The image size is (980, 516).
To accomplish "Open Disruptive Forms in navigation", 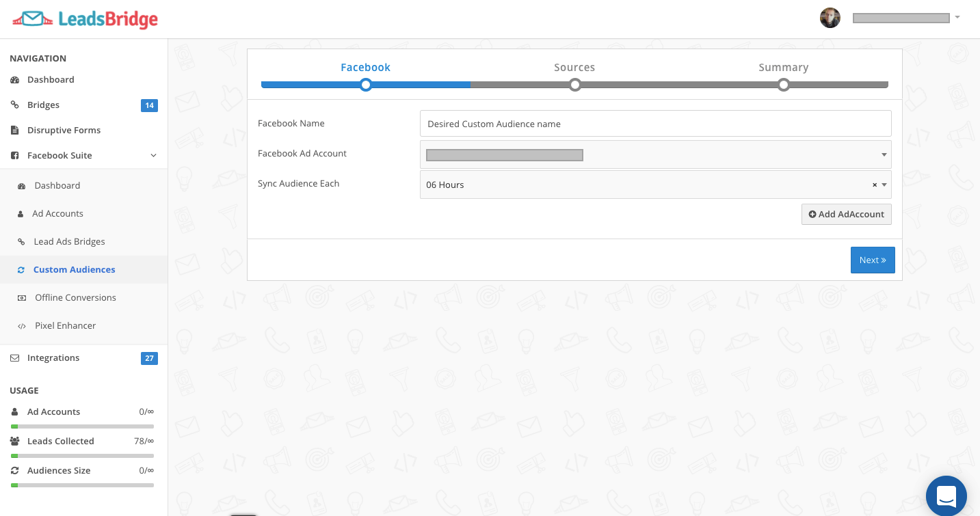I will (x=64, y=131).
